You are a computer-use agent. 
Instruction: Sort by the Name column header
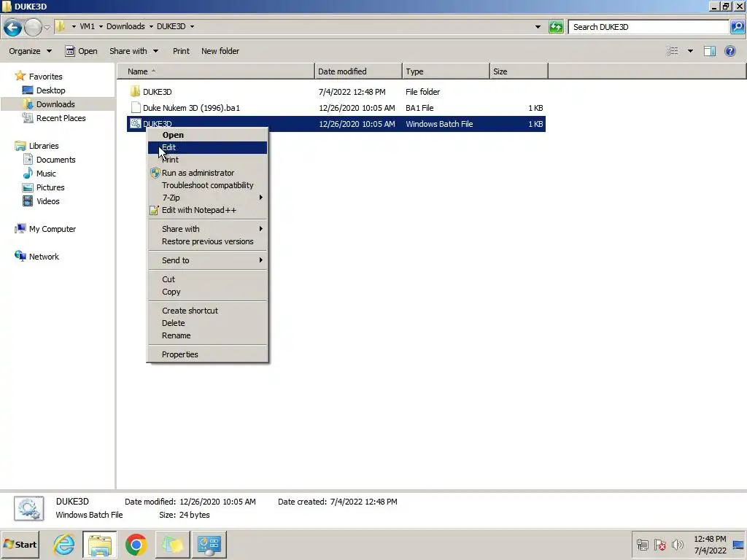[x=216, y=71]
